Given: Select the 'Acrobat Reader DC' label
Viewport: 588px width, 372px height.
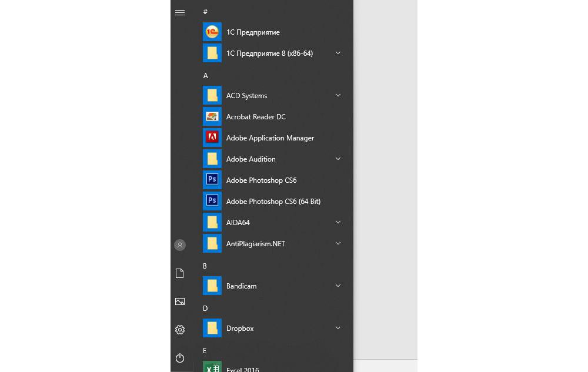Looking at the screenshot, I should click(x=256, y=117).
